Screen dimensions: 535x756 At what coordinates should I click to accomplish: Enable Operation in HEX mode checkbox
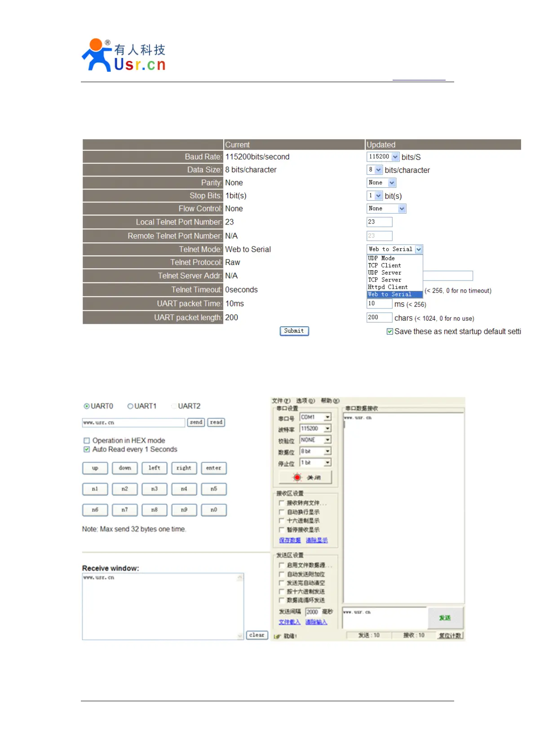[x=87, y=441]
